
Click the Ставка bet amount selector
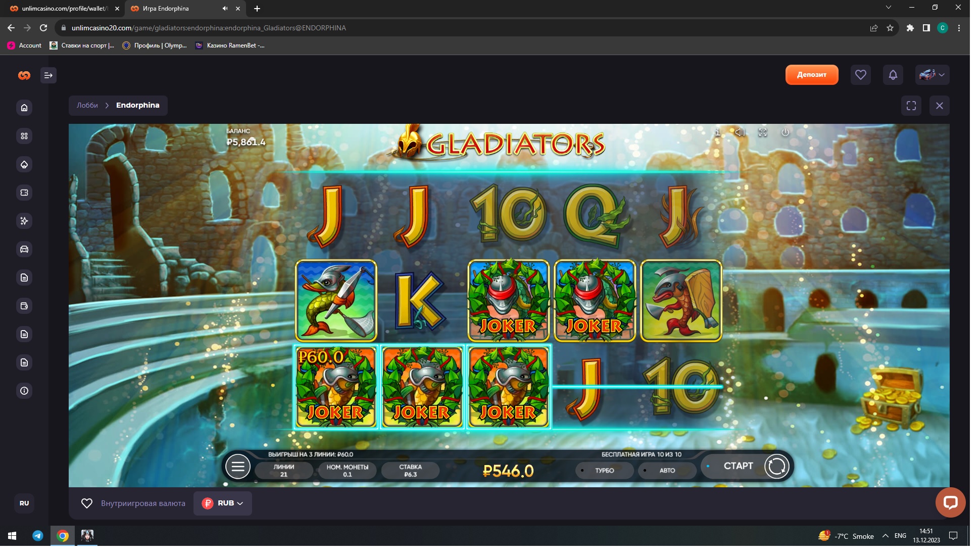[410, 470]
